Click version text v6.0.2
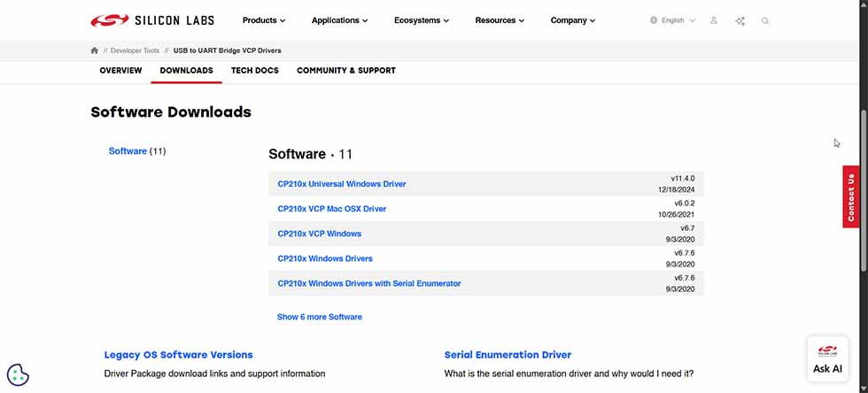The width and height of the screenshot is (868, 393). coord(684,204)
